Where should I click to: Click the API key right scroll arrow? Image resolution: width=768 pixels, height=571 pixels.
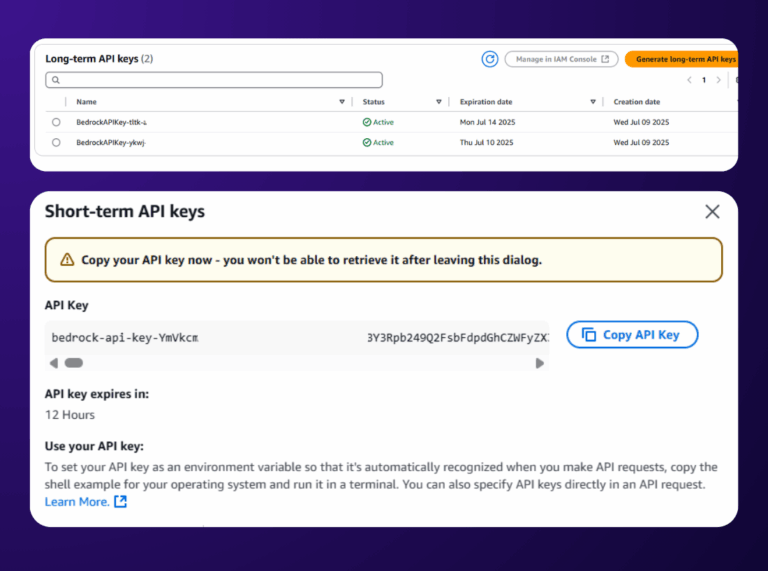coord(539,363)
